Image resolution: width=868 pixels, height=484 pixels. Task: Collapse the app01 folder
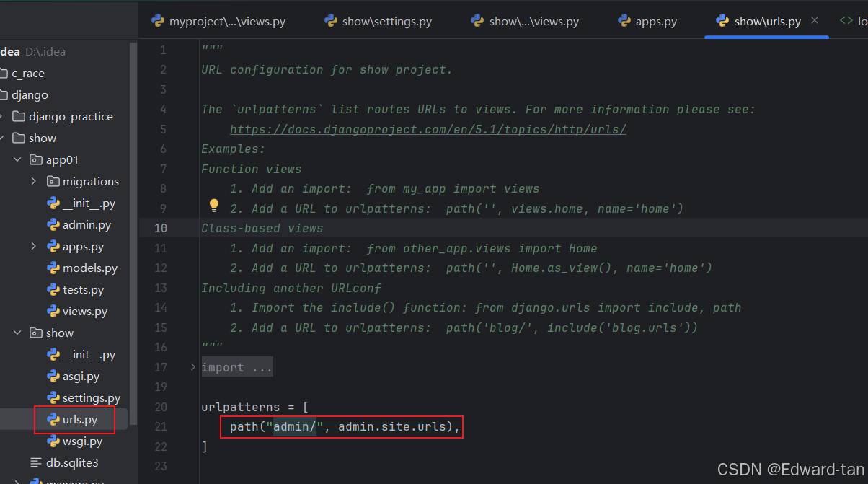tap(17, 160)
